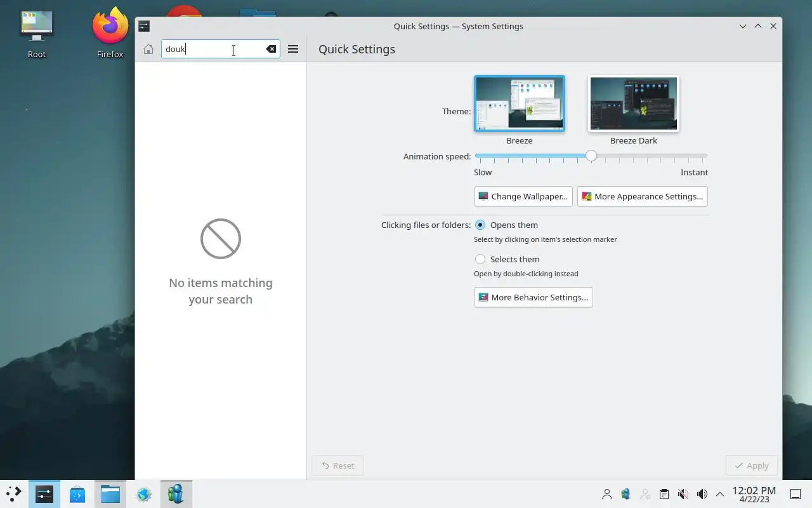812x508 pixels.
Task: Click the user icon in system tray
Action: tap(607, 494)
